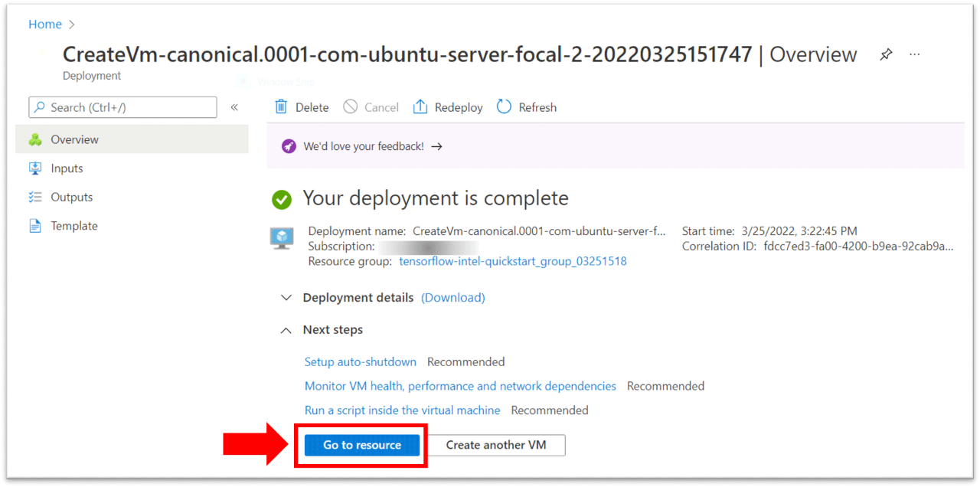Click the Go to resource button
The width and height of the screenshot is (980, 487).
[x=362, y=445]
